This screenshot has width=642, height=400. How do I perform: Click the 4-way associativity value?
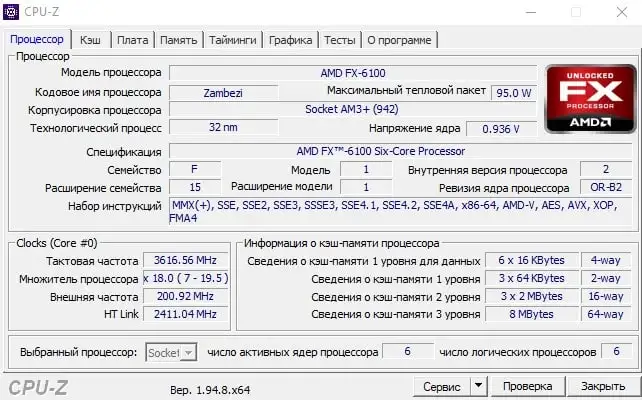point(606,260)
